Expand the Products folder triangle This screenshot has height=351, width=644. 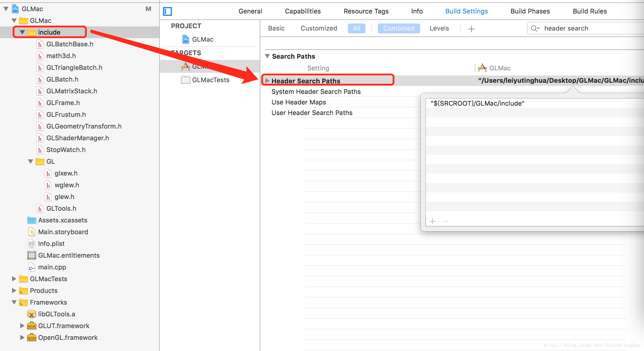pos(14,291)
